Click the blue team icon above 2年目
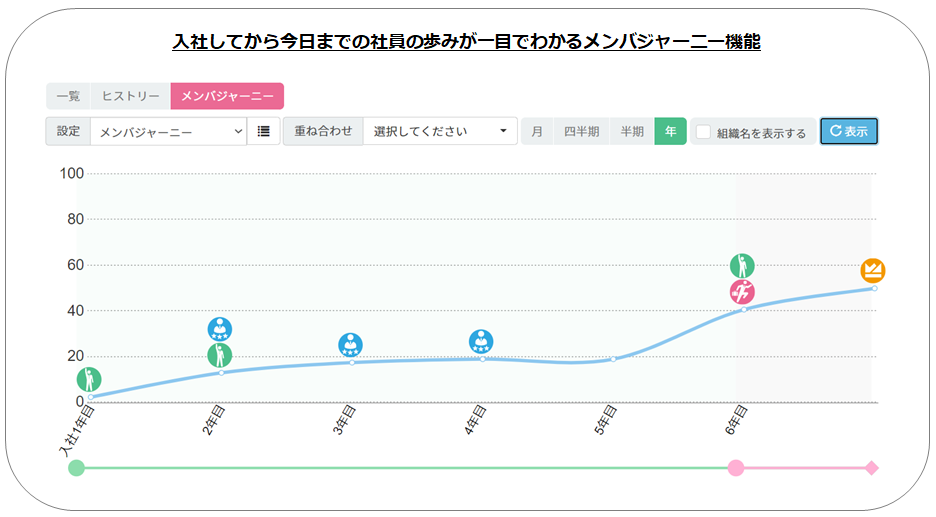This screenshot has height=517, width=936. 220,329
